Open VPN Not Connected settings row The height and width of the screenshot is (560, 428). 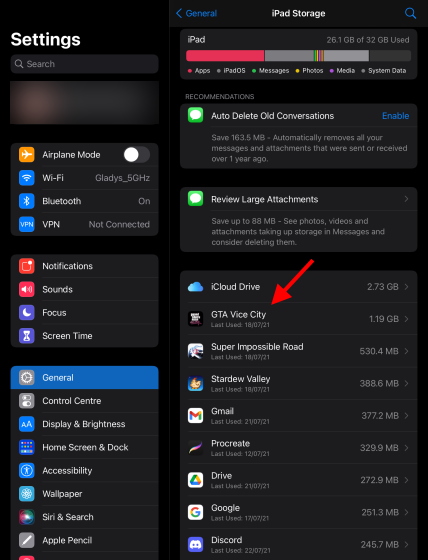[x=84, y=224]
